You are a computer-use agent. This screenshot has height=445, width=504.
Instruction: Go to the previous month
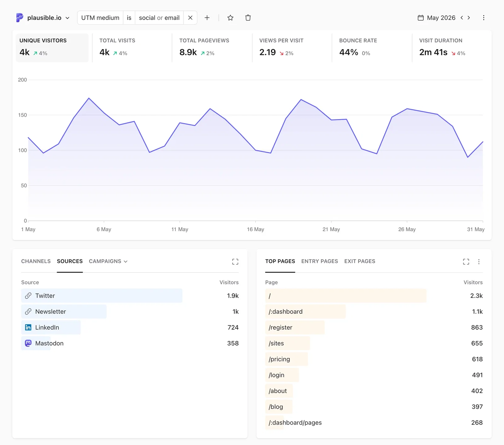point(462,18)
